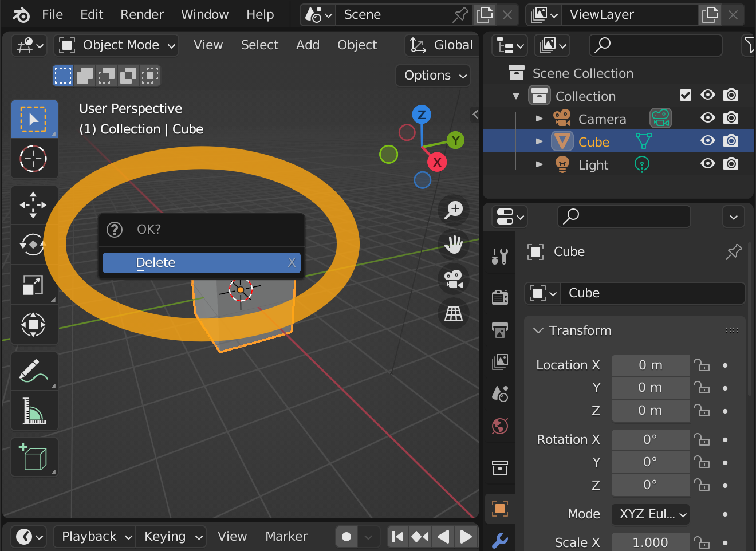Hide Camera in viewport via eye
This screenshot has height=551, width=756.
pos(708,118)
